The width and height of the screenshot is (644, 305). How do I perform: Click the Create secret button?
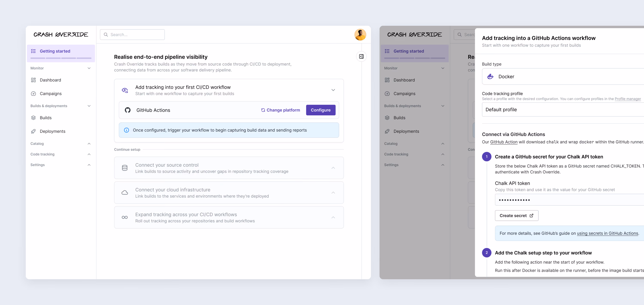click(x=516, y=216)
